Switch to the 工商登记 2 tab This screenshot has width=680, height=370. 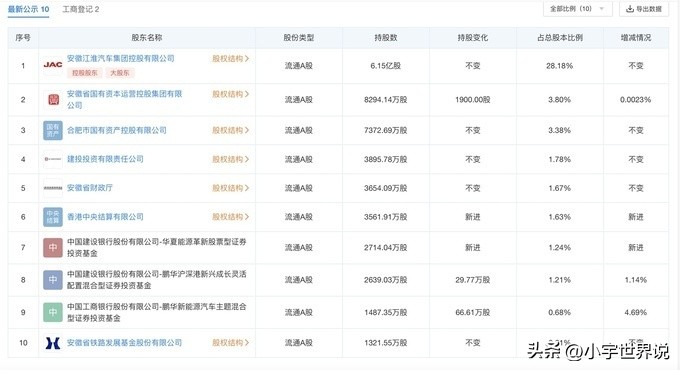coord(81,9)
